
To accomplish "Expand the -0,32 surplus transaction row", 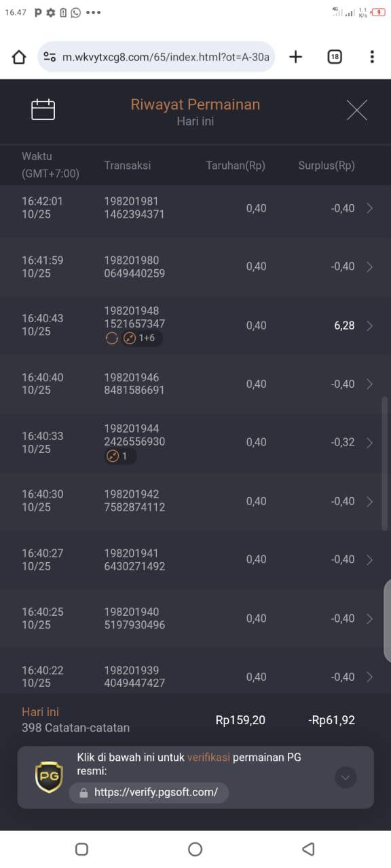I will point(195,443).
